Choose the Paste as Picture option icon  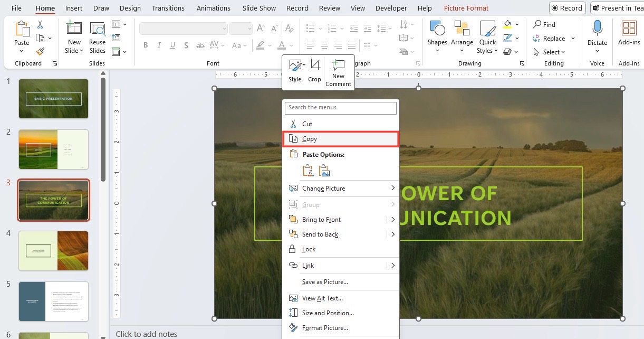(324, 171)
